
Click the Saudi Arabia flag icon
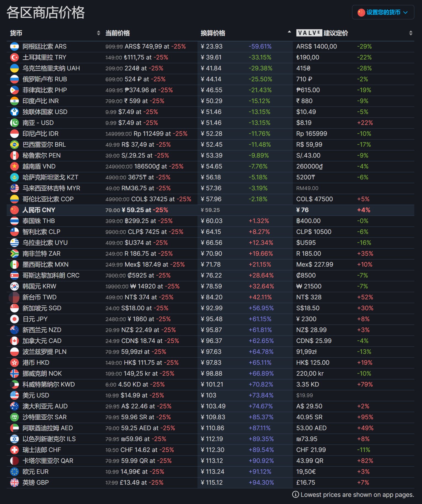15,417
